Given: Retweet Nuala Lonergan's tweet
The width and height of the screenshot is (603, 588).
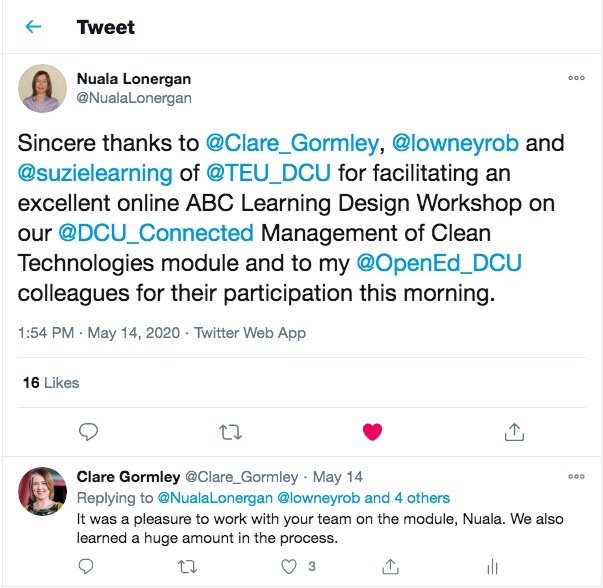Looking at the screenshot, I should (230, 431).
